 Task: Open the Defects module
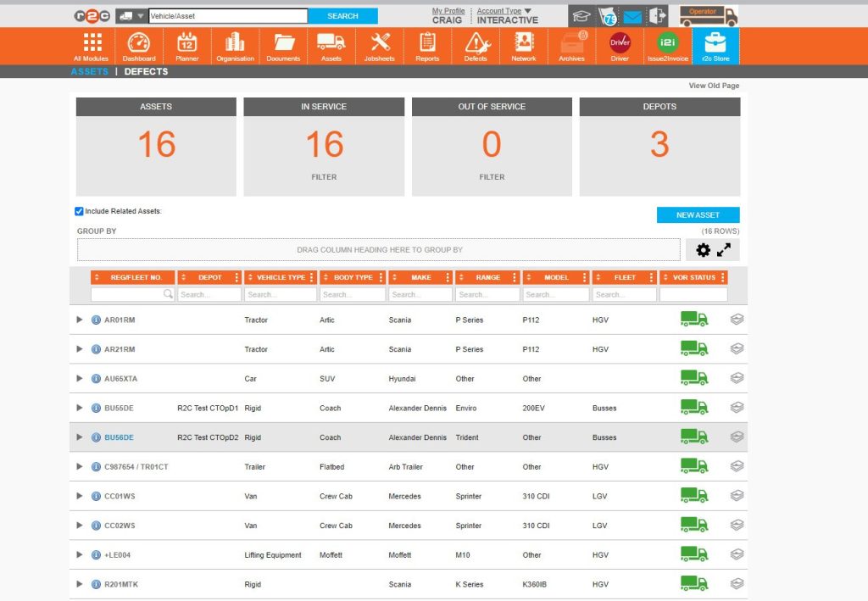pyautogui.click(x=476, y=46)
